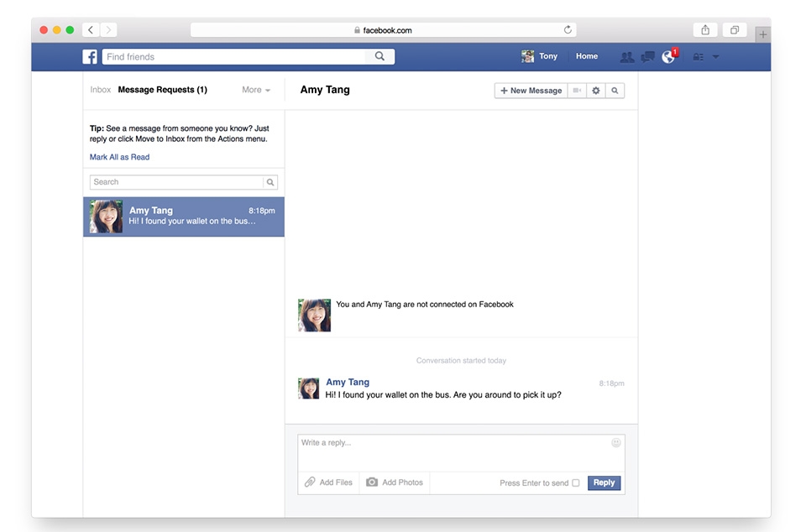Open the friend requests icon
The image size is (806, 532).
click(x=626, y=57)
